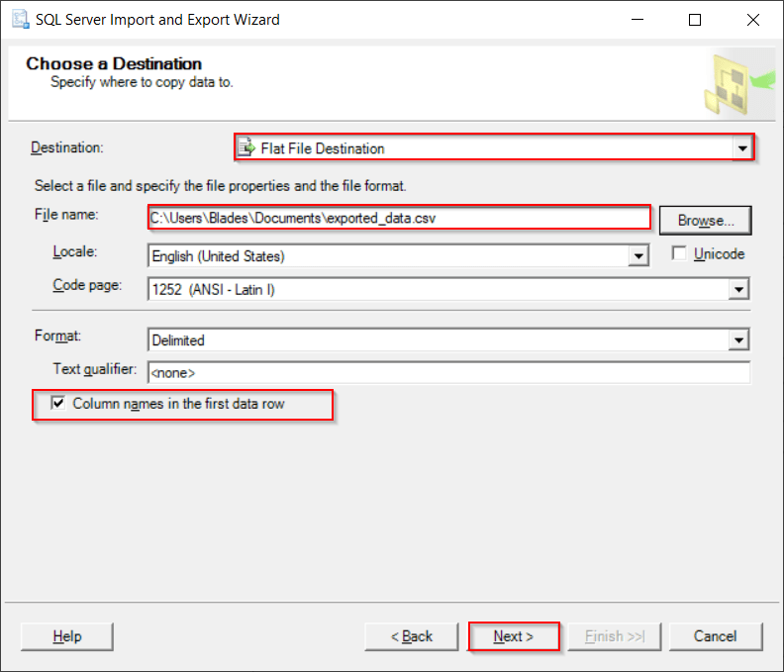This screenshot has height=672, width=784.
Task: Click the 'Destination:' label
Action: point(67,147)
